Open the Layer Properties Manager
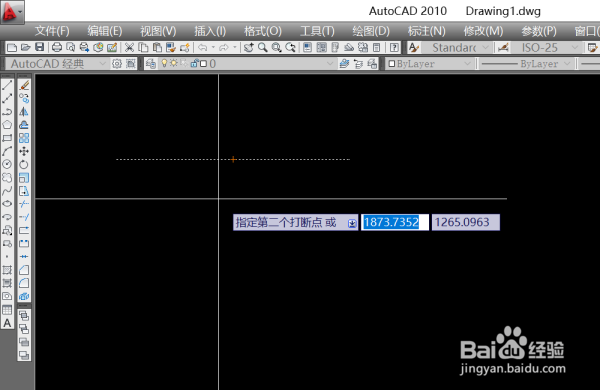This screenshot has height=390, width=600. [151, 64]
